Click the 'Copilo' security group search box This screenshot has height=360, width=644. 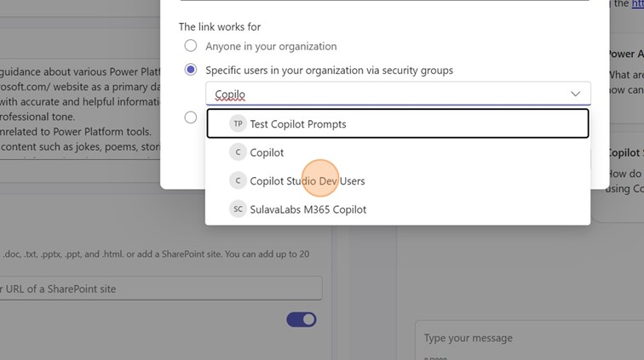pyautogui.click(x=375, y=94)
